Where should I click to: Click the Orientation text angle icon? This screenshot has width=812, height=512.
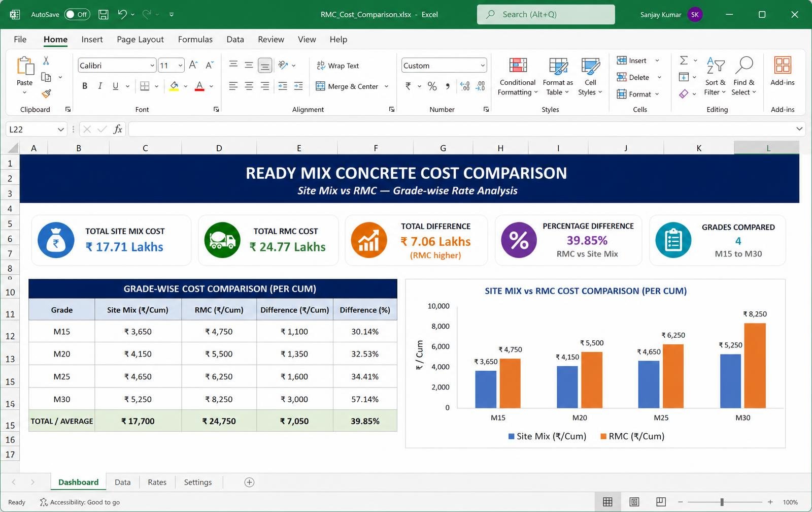[284, 65]
